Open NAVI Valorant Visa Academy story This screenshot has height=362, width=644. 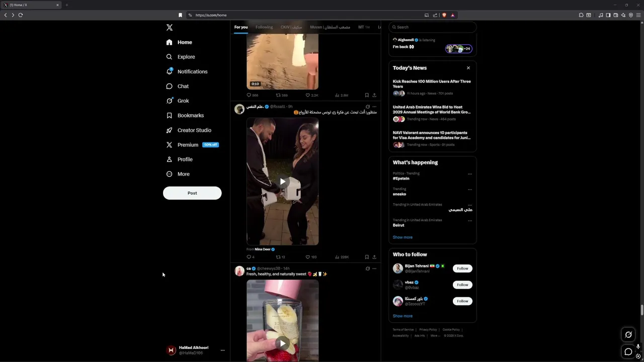(x=432, y=139)
